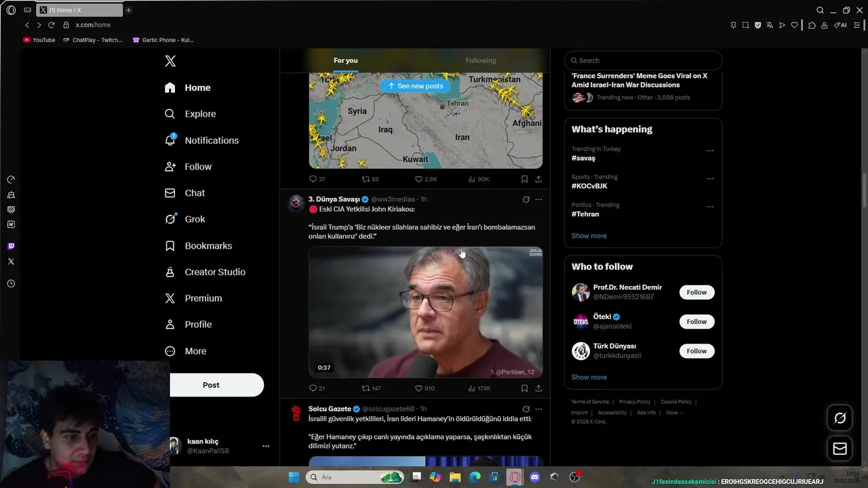This screenshot has width=868, height=488.
Task: Like the post with 910 likes
Action: [x=425, y=388]
